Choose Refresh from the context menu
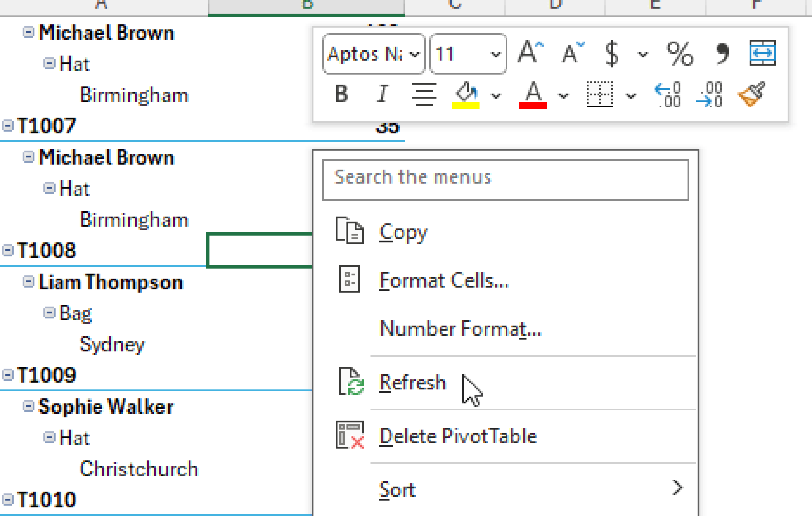The height and width of the screenshot is (516, 812). point(412,382)
